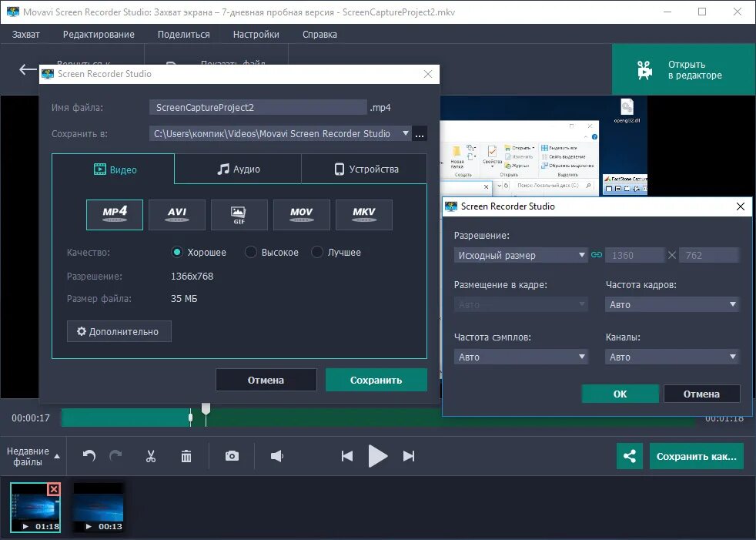The image size is (756, 540).
Task: Click Сохранить как button
Action: pos(696,456)
